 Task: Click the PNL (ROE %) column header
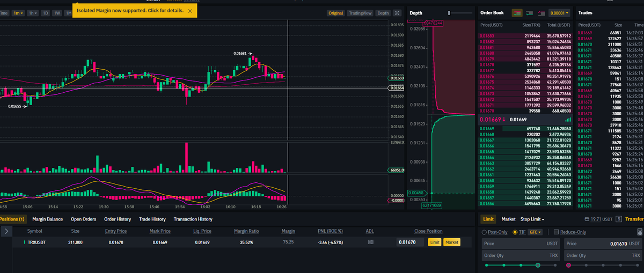pyautogui.click(x=330, y=231)
